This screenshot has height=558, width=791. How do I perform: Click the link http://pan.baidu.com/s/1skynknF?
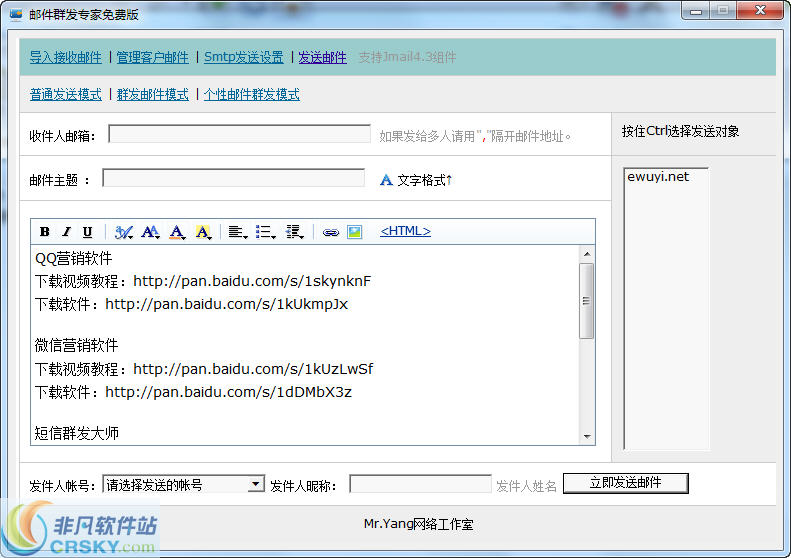point(252,281)
